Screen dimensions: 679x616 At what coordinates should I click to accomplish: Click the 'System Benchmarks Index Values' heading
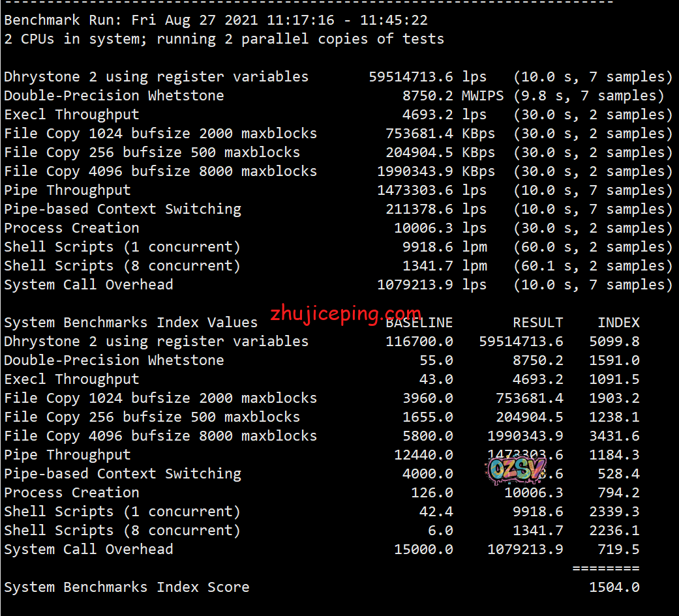tap(130, 323)
